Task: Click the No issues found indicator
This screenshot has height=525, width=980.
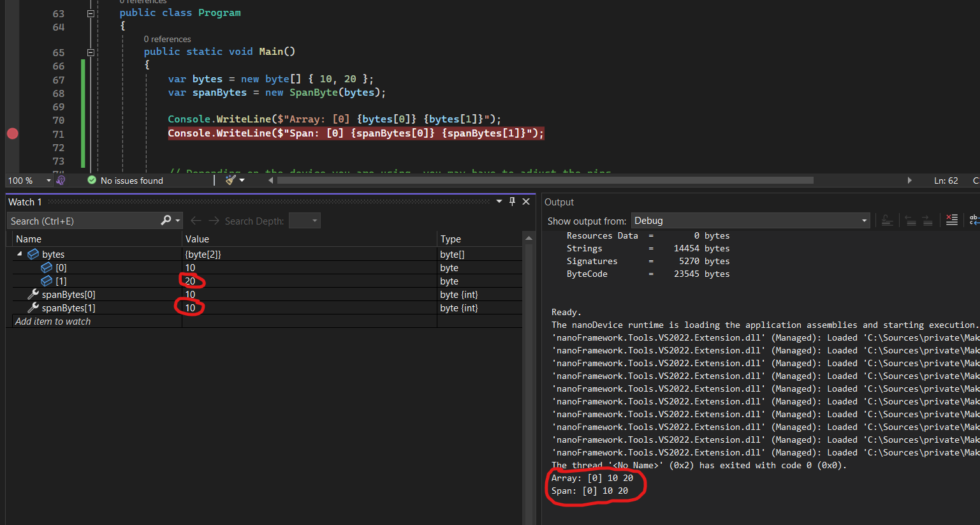Action: pyautogui.click(x=131, y=180)
